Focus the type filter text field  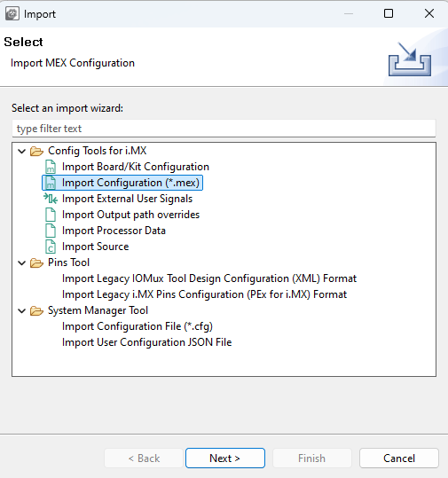point(224,129)
